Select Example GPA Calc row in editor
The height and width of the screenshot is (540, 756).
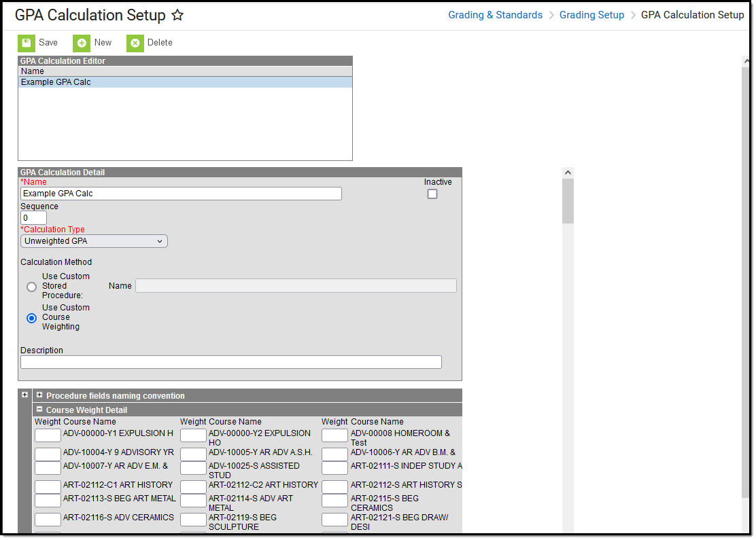point(185,82)
